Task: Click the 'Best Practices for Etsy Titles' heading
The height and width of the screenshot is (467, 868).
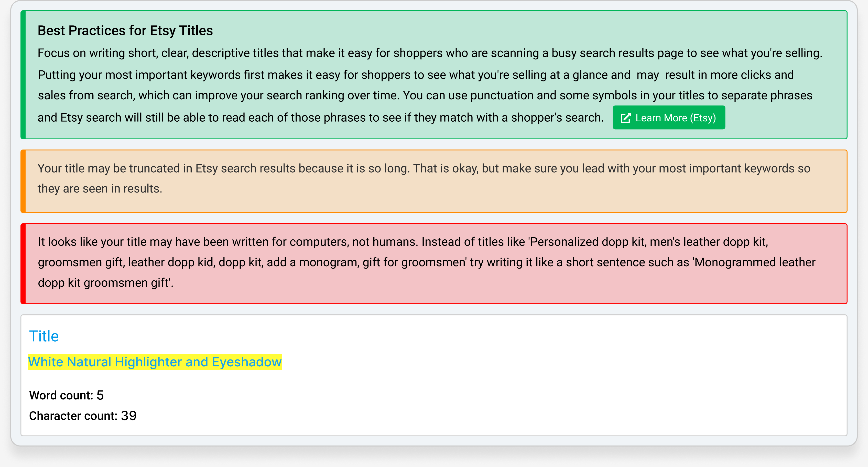Action: [x=125, y=31]
